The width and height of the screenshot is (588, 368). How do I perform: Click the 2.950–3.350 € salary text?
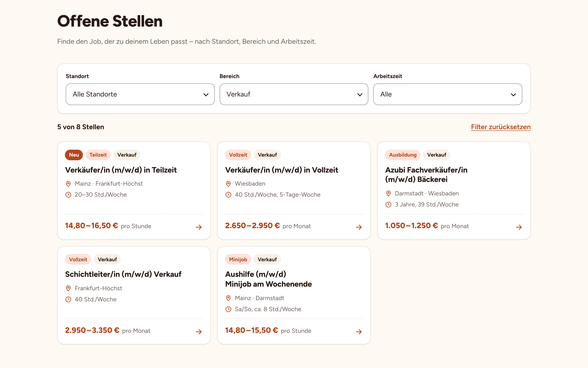92,330
